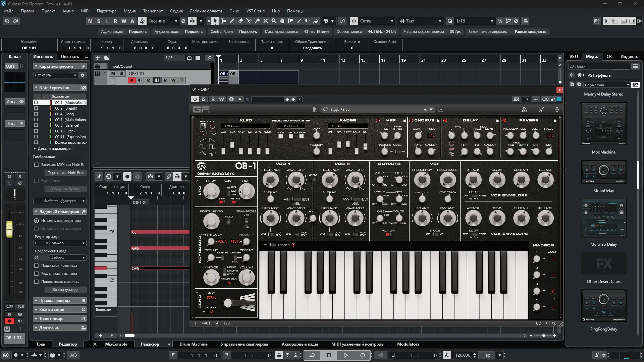Screen dimensions: 644x362
Task: Select the Scissors split tool
Action: pos(249,21)
